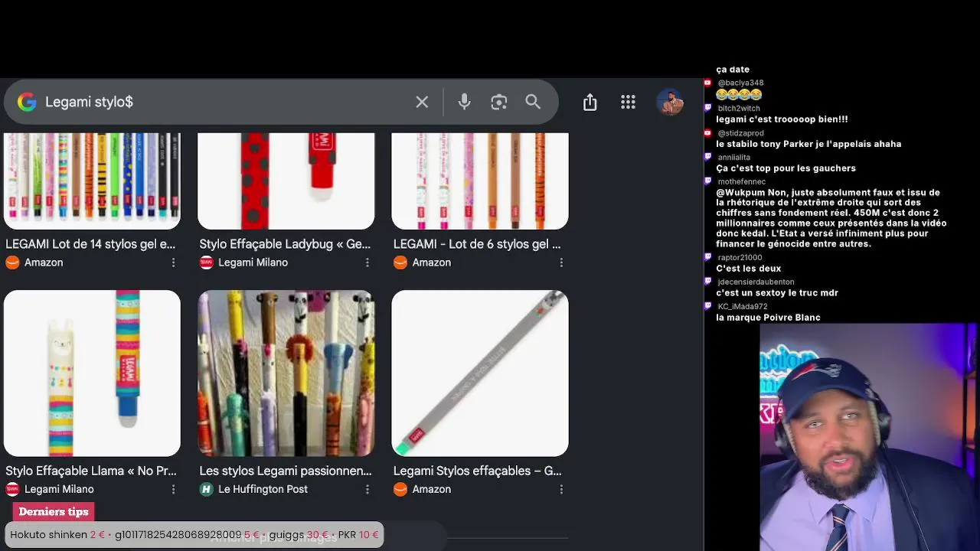Open options menu for "LEGAMI - Lot de 6 stylos" result

pos(561,262)
